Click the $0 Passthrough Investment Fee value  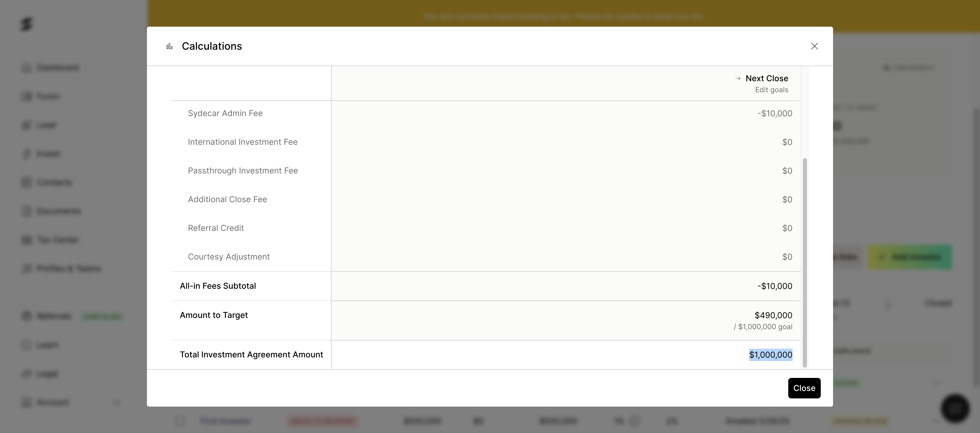787,171
